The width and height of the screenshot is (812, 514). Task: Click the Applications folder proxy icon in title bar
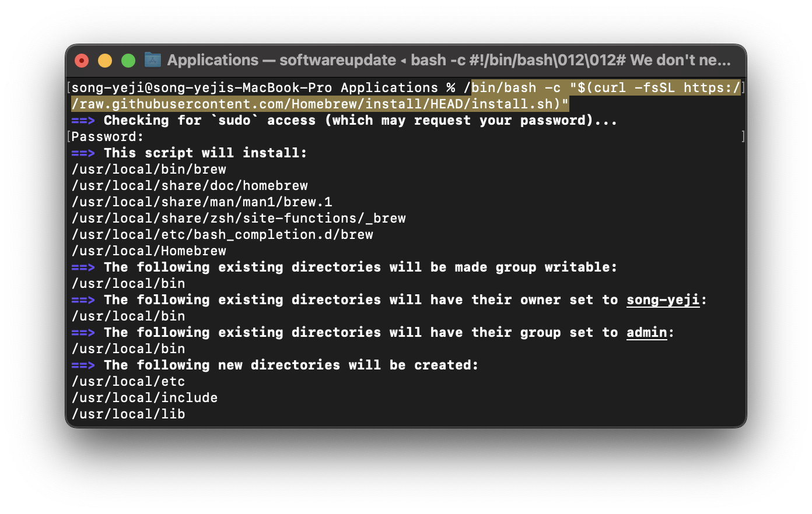tap(153, 60)
